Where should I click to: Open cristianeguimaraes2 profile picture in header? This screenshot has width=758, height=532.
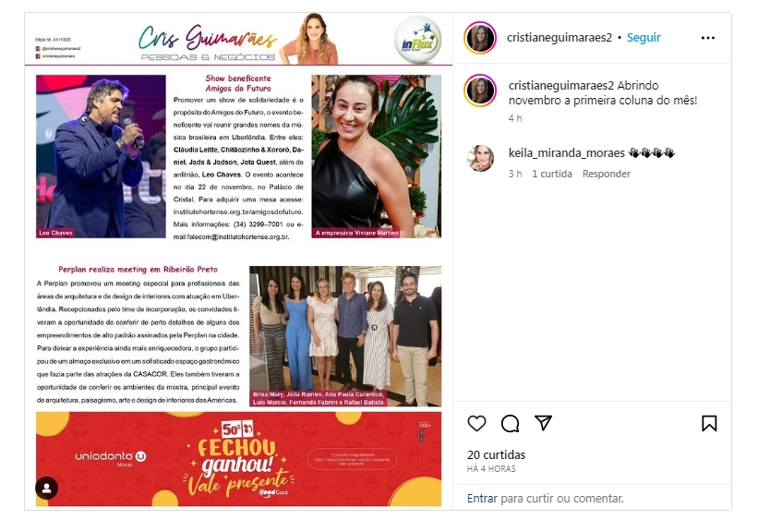480,38
